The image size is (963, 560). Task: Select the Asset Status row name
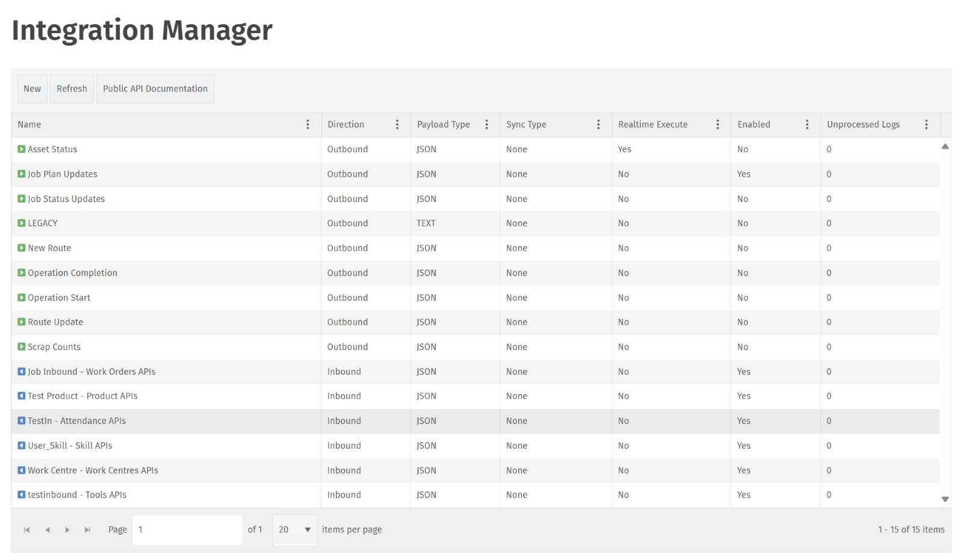[x=52, y=149]
